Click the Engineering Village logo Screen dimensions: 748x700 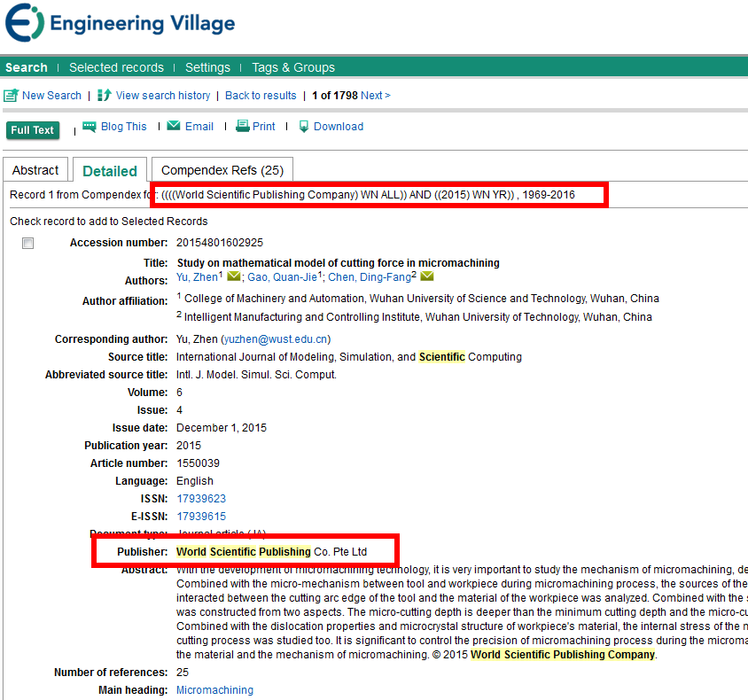120,24
